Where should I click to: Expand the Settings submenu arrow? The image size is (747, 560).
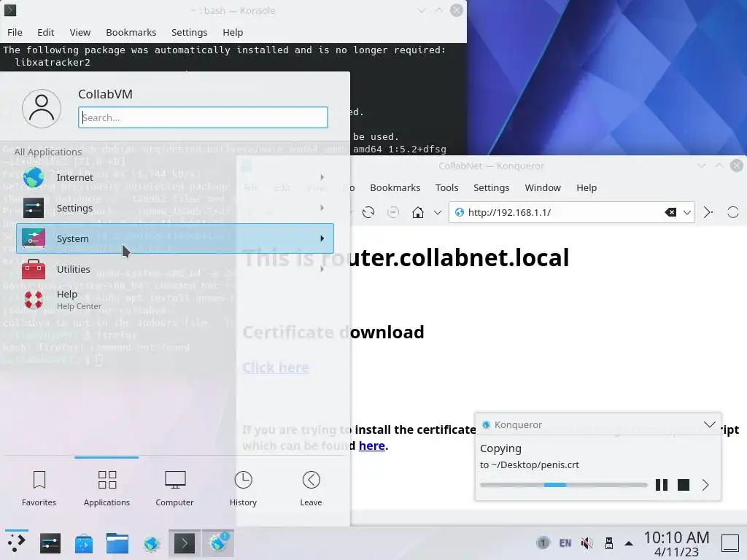coord(322,208)
